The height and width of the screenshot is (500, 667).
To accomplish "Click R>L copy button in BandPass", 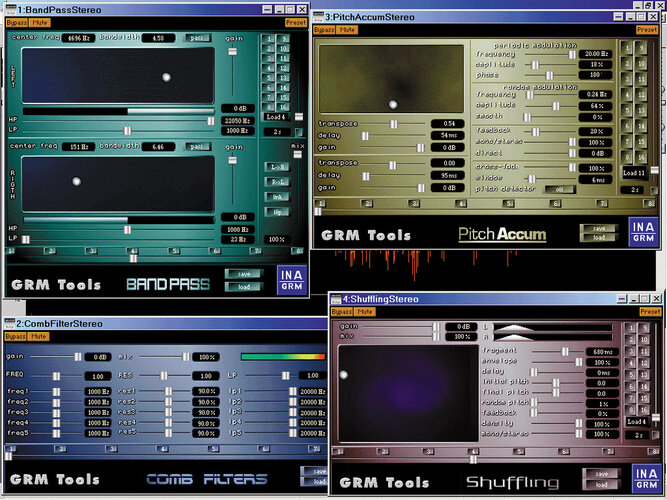I will pyautogui.click(x=277, y=182).
